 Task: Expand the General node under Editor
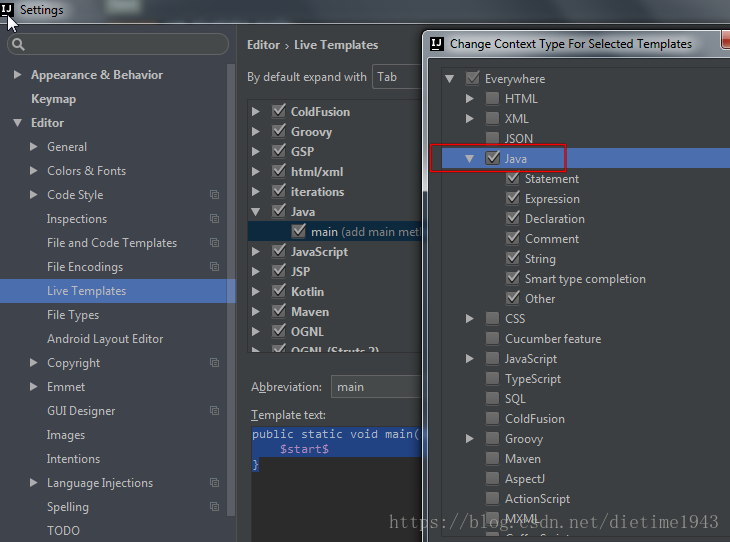(34, 147)
